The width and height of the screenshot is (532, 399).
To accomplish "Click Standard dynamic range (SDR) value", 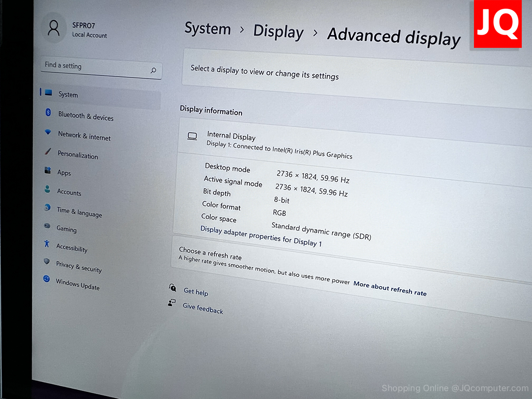I will [321, 231].
